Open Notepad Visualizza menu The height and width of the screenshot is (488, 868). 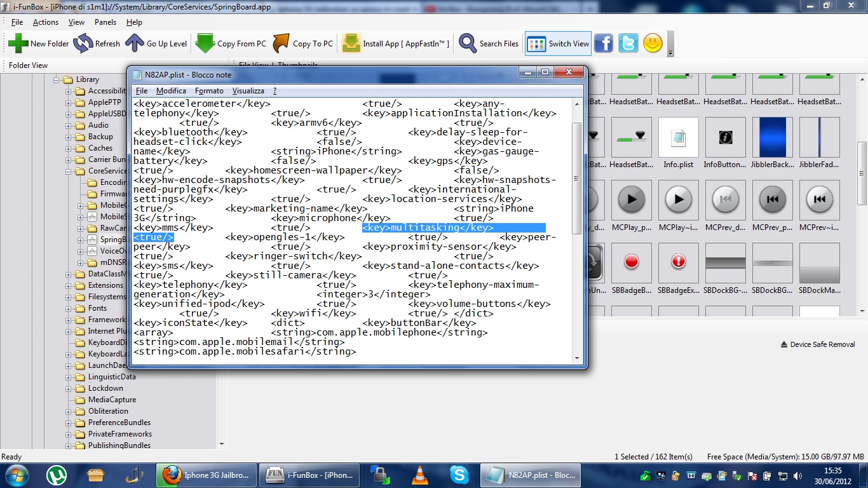click(x=248, y=91)
